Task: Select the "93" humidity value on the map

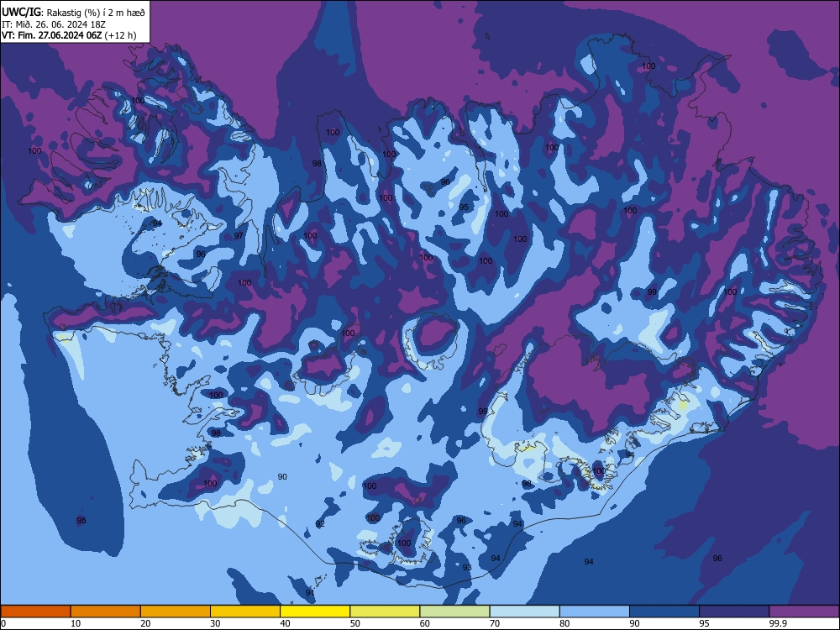Action: click(467, 567)
